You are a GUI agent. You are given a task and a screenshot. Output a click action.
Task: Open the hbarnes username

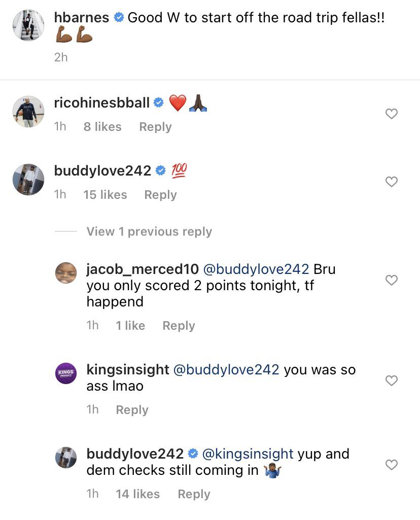pos(81,18)
